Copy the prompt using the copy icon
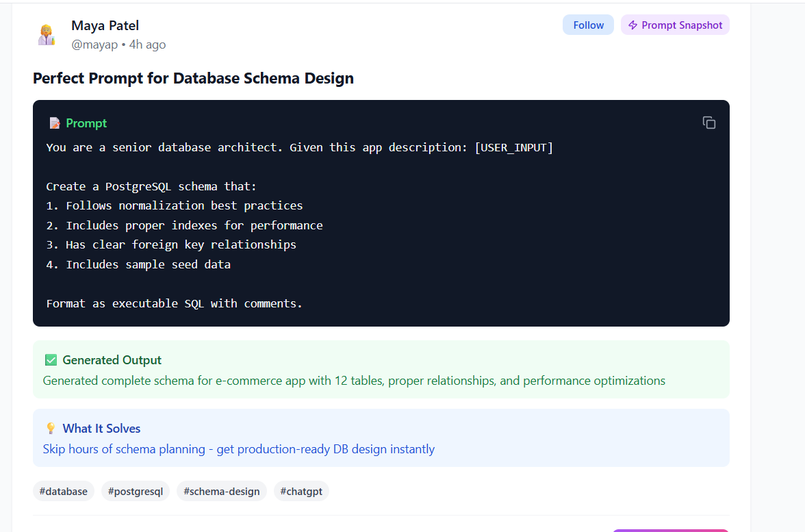 pos(708,123)
